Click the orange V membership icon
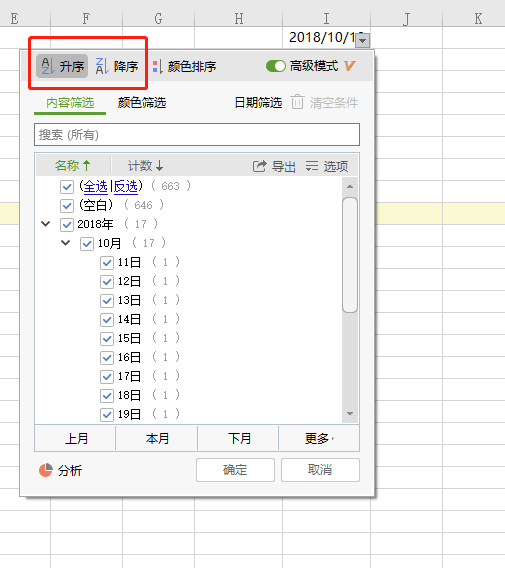The image size is (505, 568). pos(350,66)
